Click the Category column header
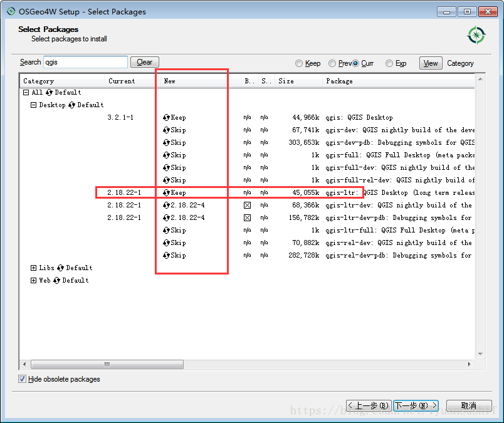 click(x=63, y=81)
